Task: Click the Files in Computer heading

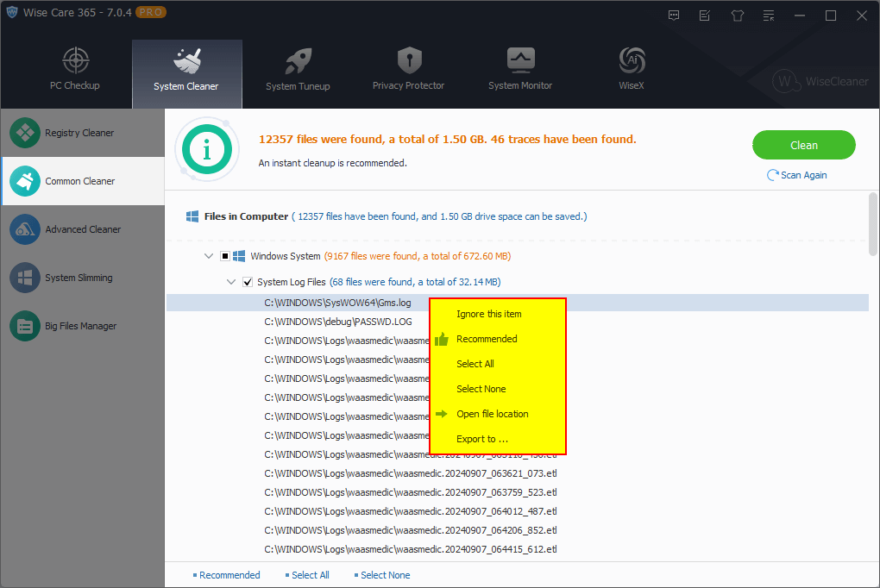Action: click(246, 216)
